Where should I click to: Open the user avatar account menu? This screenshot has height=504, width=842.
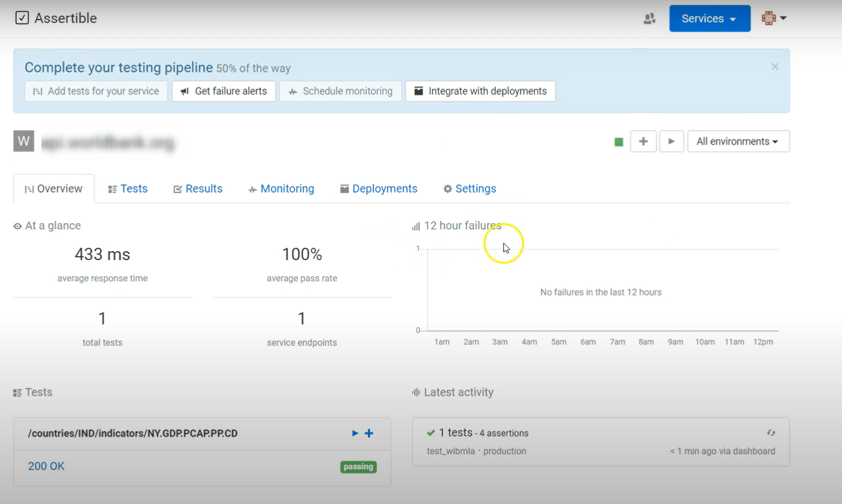coord(774,18)
